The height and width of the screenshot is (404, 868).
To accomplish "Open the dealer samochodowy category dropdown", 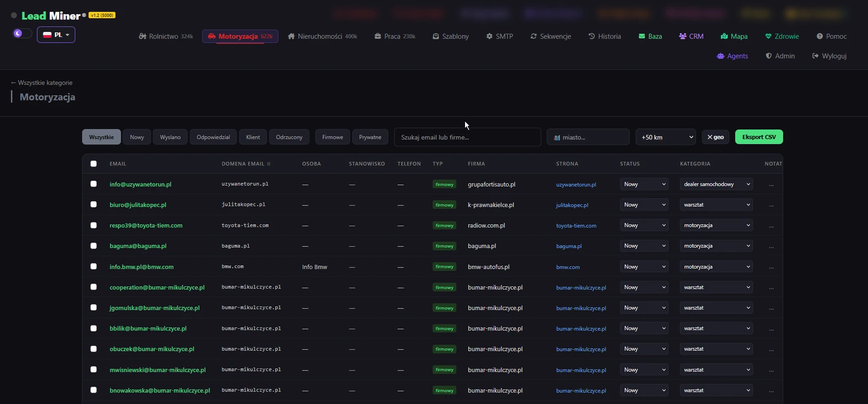I will (x=716, y=184).
